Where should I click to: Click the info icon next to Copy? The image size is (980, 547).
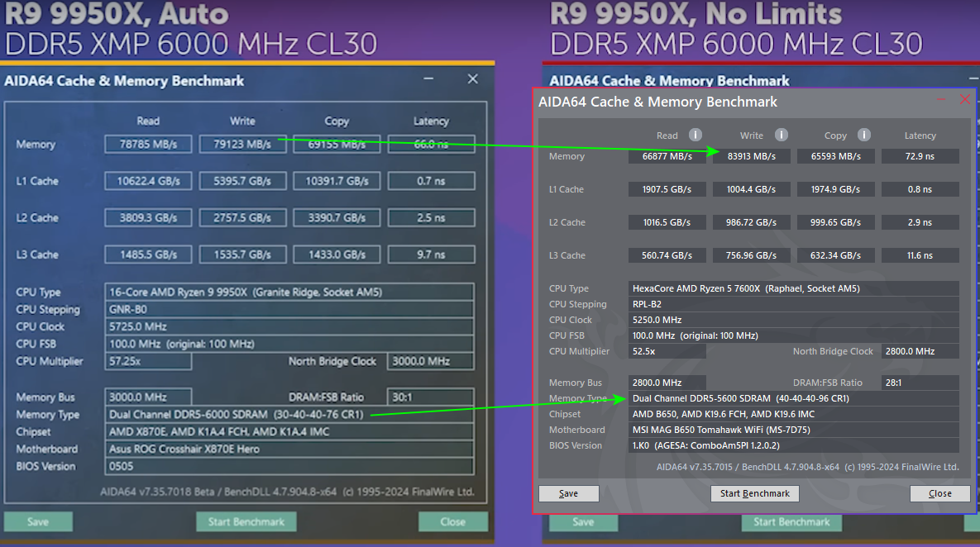point(863,135)
